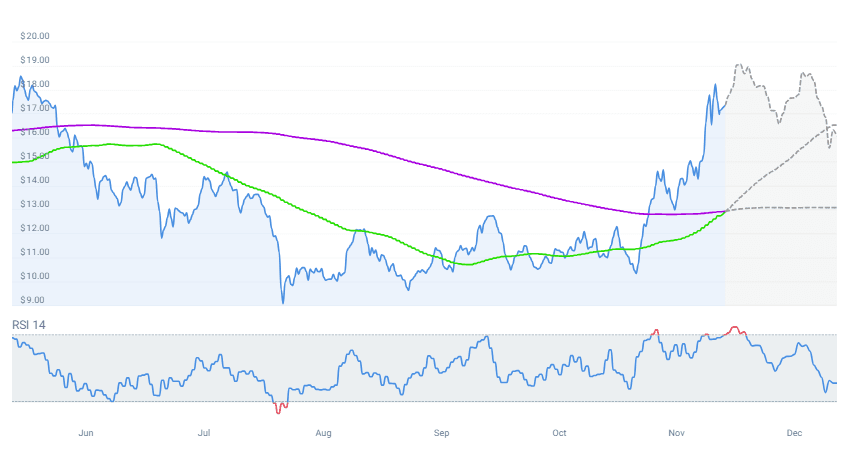Click the $9.00 price axis label

pyautogui.click(x=33, y=299)
